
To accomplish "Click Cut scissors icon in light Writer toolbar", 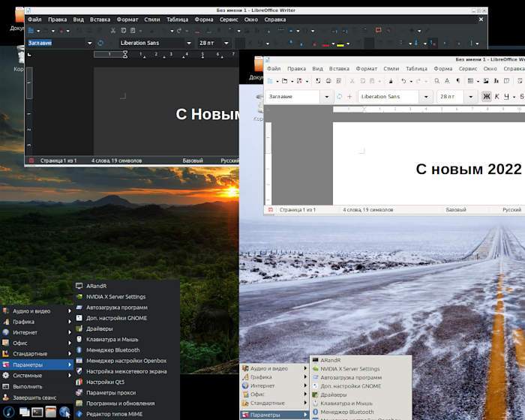I will (x=352, y=81).
